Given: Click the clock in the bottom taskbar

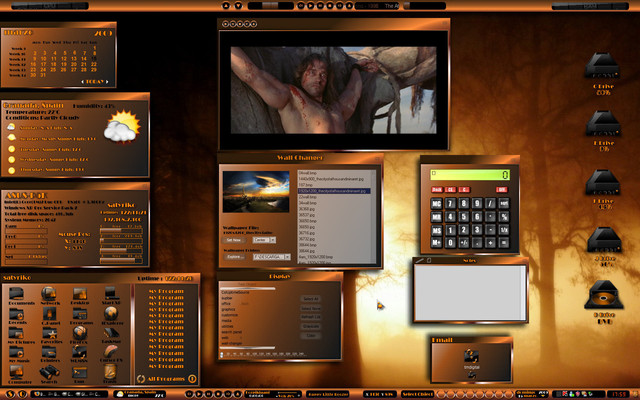Looking at the screenshot, I should pos(619,394).
